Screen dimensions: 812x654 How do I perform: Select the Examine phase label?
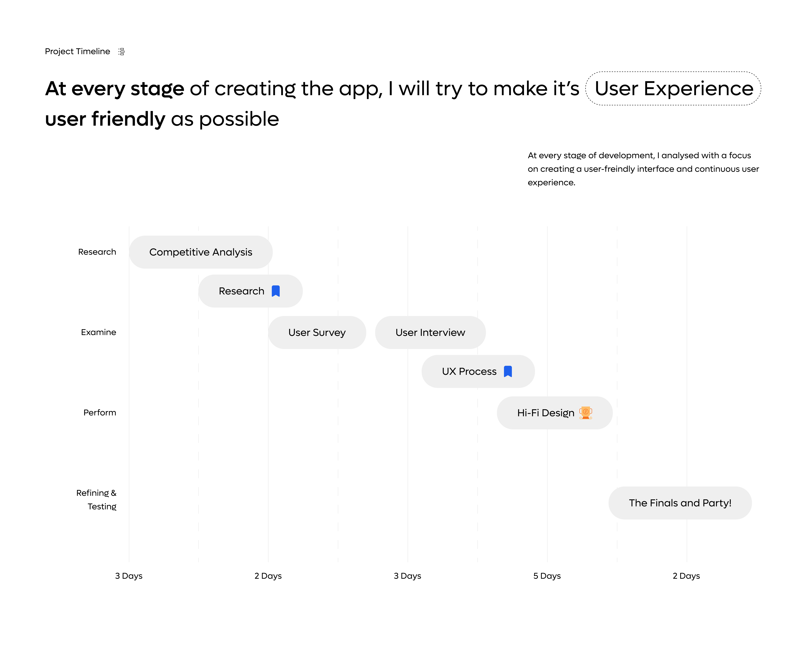coord(99,332)
